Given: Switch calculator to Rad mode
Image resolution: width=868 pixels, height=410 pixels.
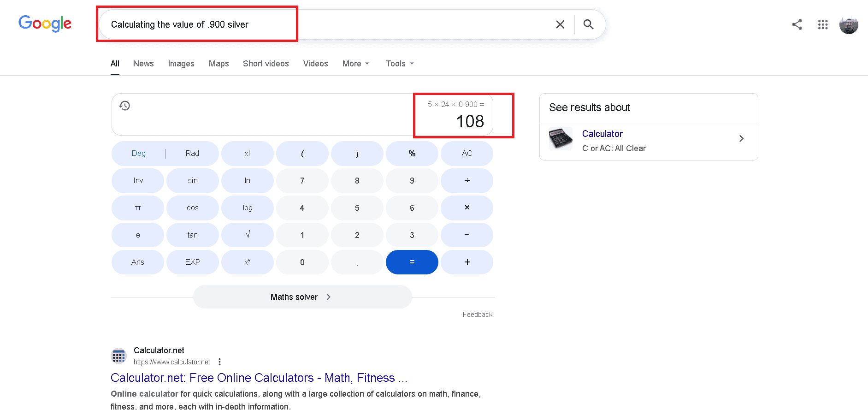Looking at the screenshot, I should [192, 153].
